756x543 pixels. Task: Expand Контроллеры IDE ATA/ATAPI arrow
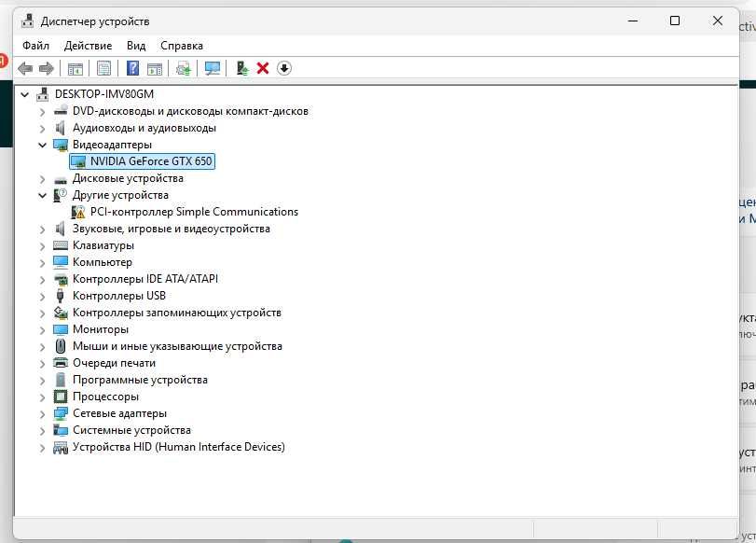point(43,280)
